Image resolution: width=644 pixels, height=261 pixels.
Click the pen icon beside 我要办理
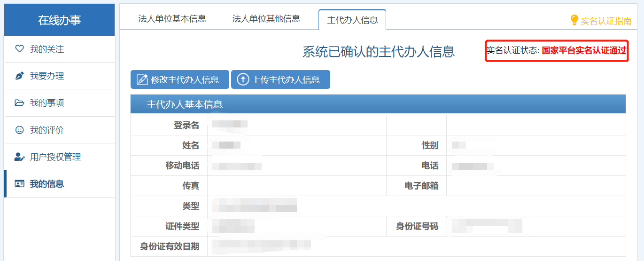[19, 76]
